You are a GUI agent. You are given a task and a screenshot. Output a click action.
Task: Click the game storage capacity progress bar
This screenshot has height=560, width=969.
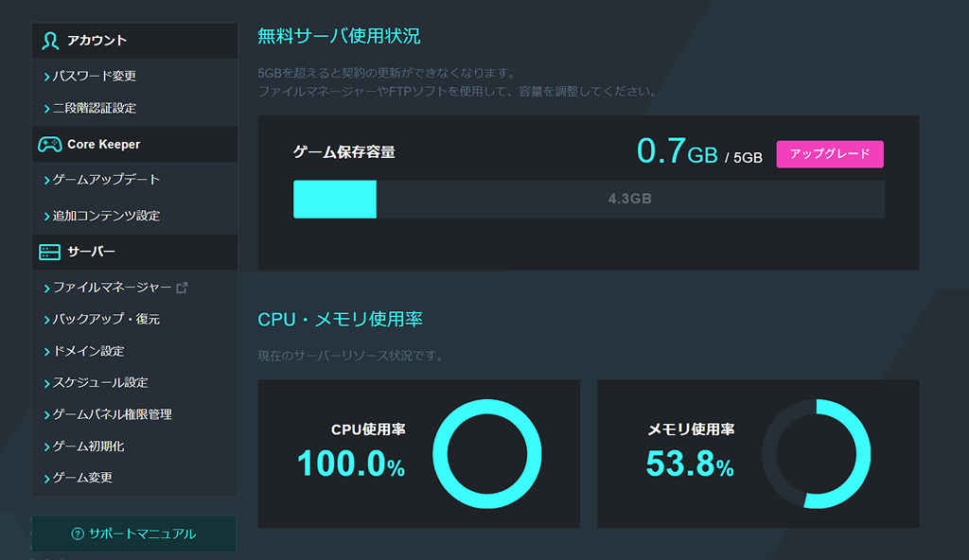point(589,200)
